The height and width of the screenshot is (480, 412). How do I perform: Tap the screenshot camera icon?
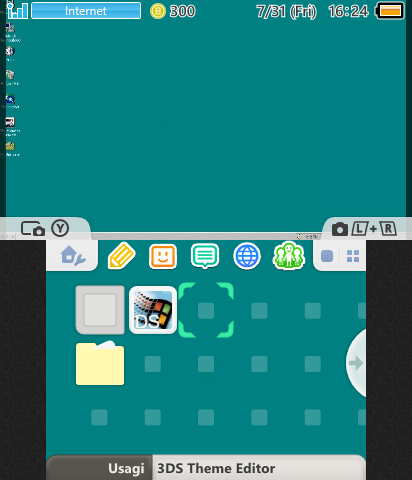(x=340, y=229)
